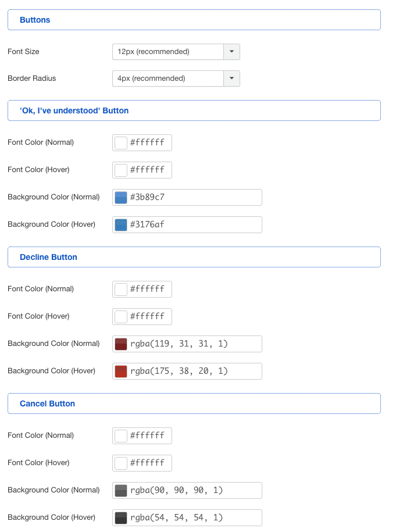Pick OK button normal background color swatch
This screenshot has width=396, height=532.
pos(121,198)
